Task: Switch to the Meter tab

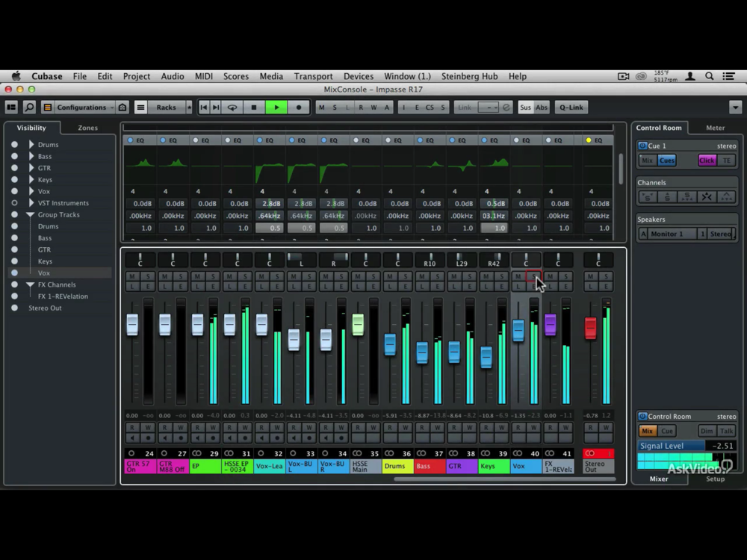Action: [x=715, y=128]
